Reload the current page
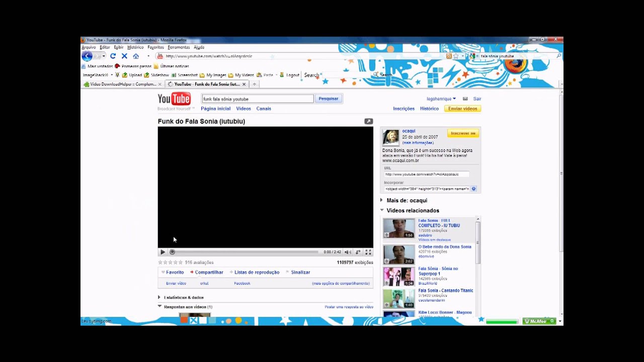Screen dimensions: 644x362 (113, 56)
